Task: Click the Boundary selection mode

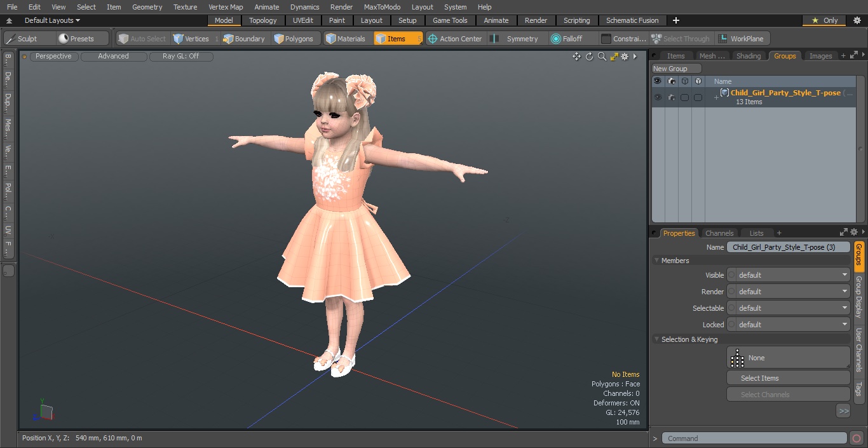Action: [x=245, y=39]
